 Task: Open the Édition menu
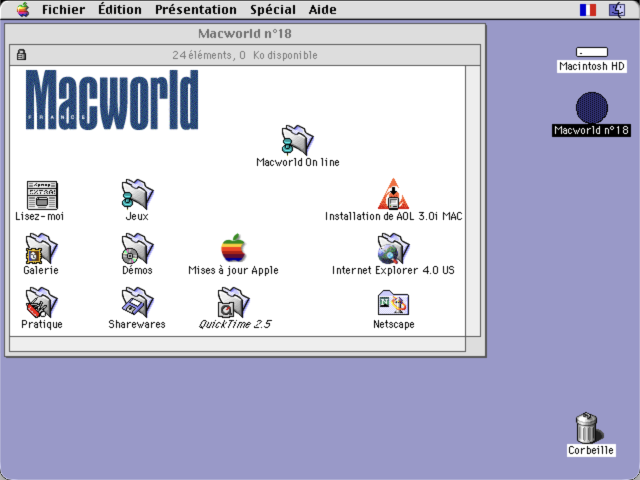[120, 9]
